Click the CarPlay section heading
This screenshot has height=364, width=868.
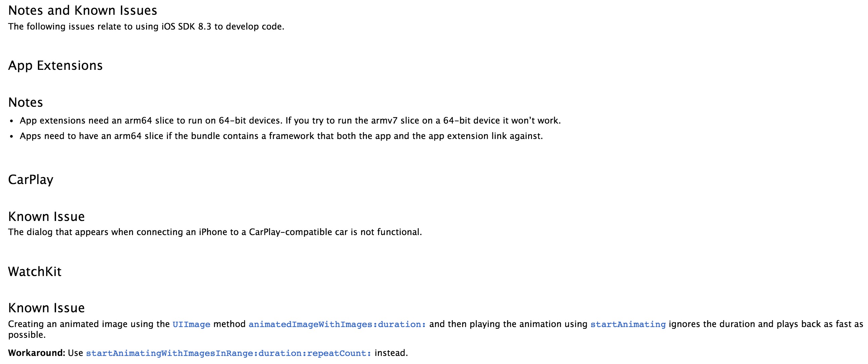pyautogui.click(x=31, y=180)
